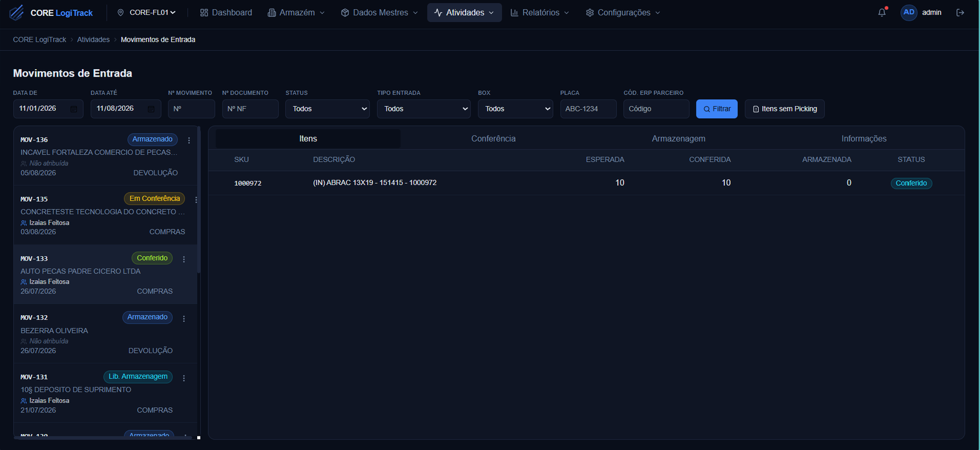Viewport: 980px width, 450px height.
Task: Expand the Configurações menu
Action: coord(623,12)
